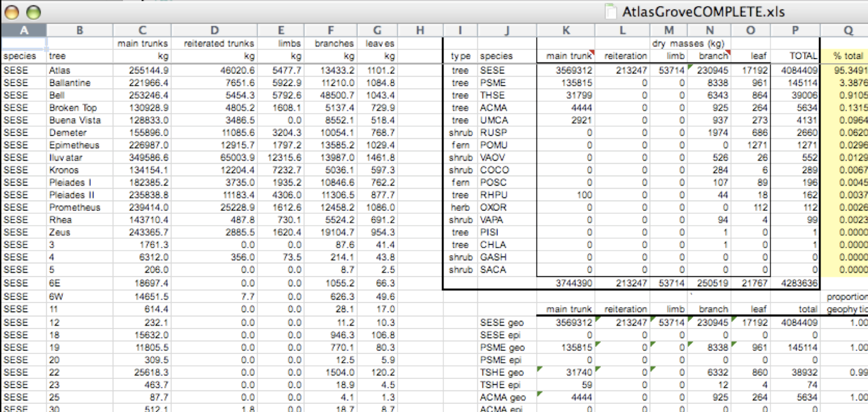Image resolution: width=868 pixels, height=412 pixels.
Task: Select column A header
Action: pyautogui.click(x=24, y=30)
